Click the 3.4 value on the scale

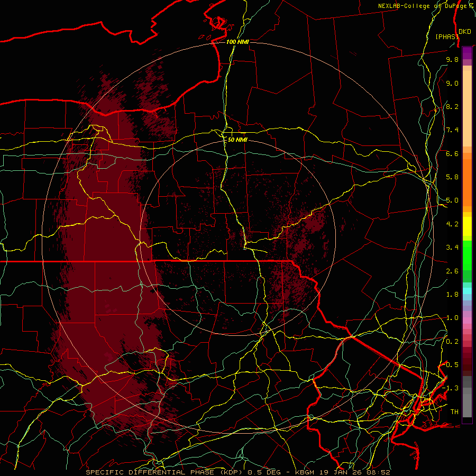(x=452, y=248)
